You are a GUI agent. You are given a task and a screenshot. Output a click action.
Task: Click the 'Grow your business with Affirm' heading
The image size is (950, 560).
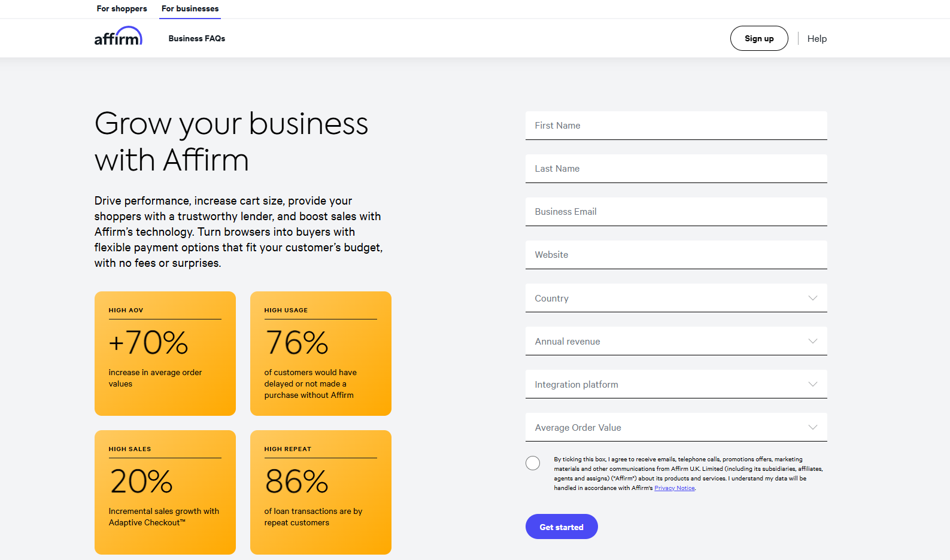pyautogui.click(x=231, y=142)
